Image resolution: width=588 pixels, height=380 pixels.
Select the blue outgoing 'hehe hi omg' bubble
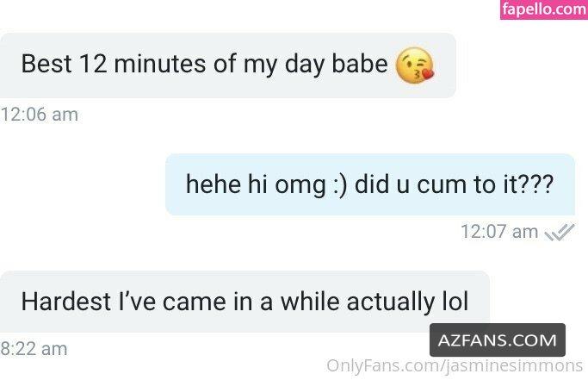click(369, 184)
